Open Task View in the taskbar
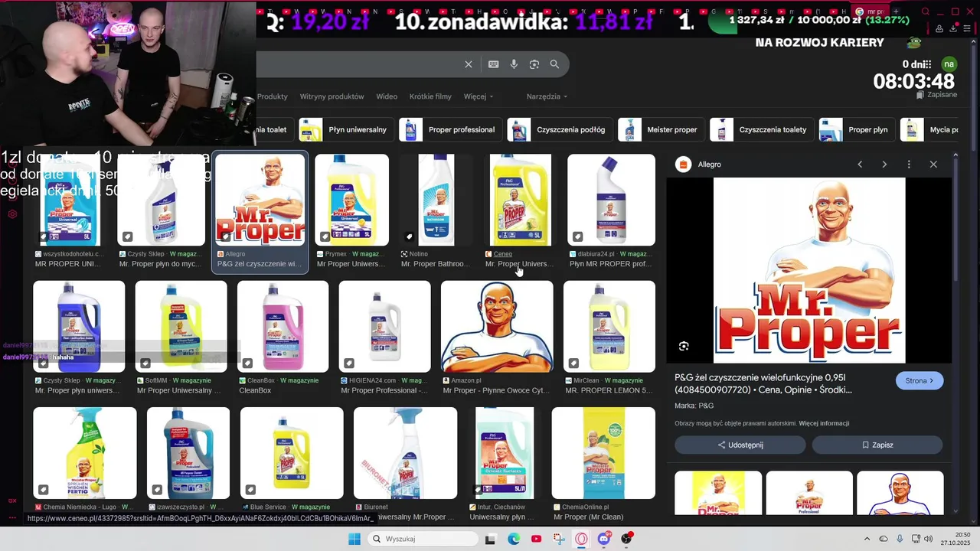The image size is (980, 551). (490, 539)
